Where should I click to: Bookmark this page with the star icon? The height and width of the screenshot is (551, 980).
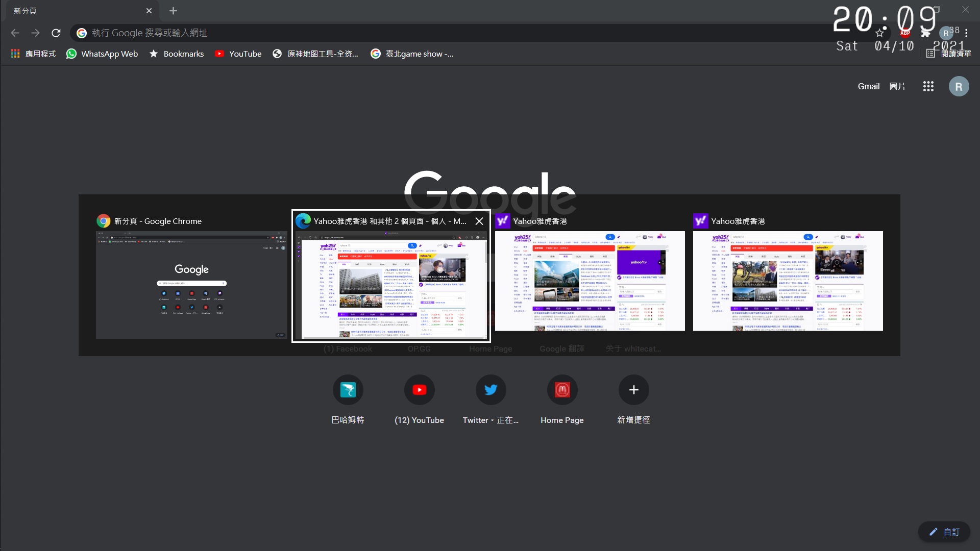pos(879,33)
